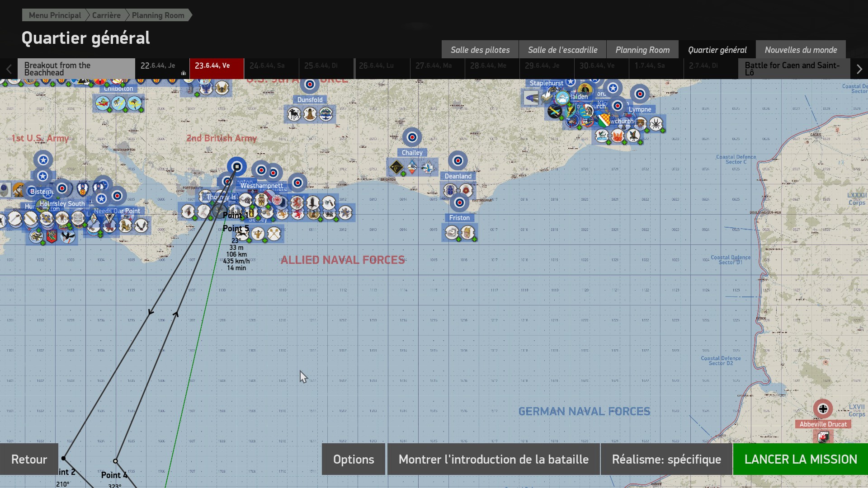Screen dimensions: 868x488
Task: Select the Breakout from the Beachhead chapter
Action: pos(76,69)
